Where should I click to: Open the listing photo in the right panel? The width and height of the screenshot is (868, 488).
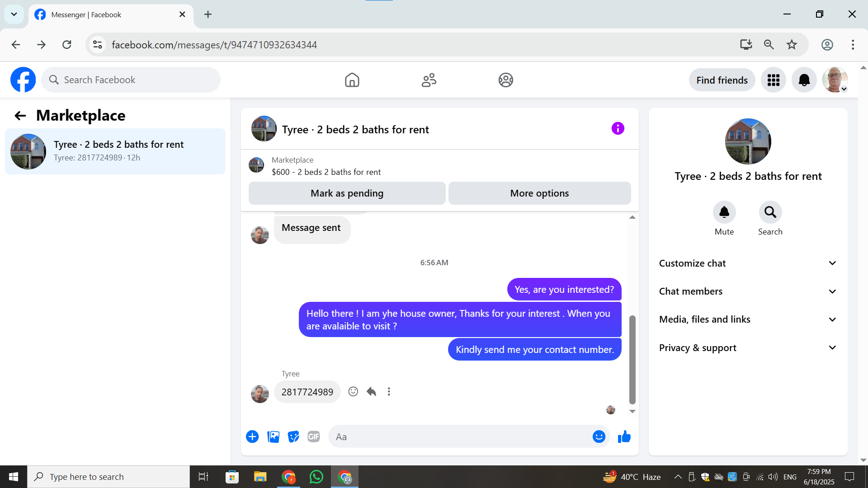(x=748, y=141)
